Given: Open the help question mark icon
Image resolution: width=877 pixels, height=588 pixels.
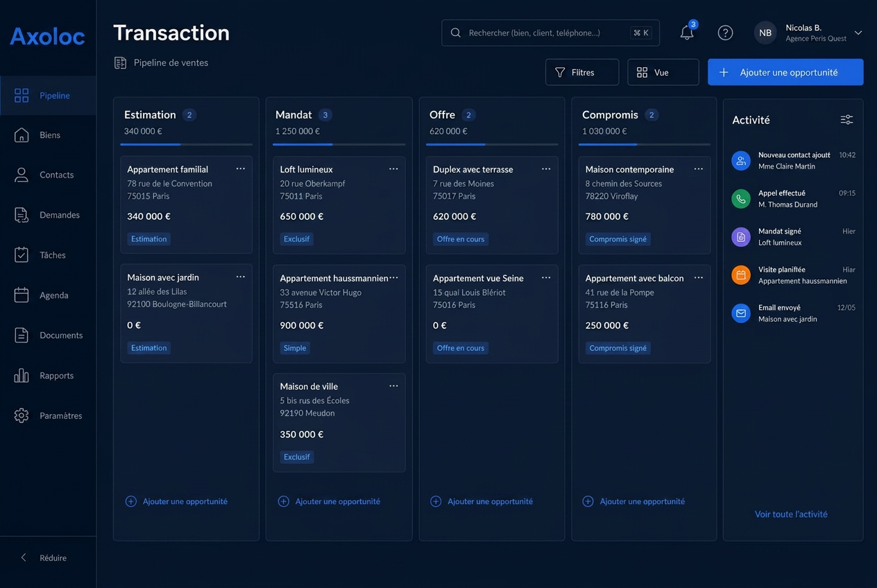Looking at the screenshot, I should 725,33.
